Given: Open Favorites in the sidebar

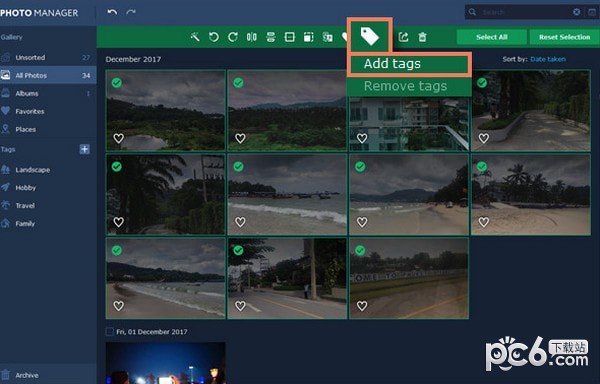Looking at the screenshot, I should click(48, 111).
